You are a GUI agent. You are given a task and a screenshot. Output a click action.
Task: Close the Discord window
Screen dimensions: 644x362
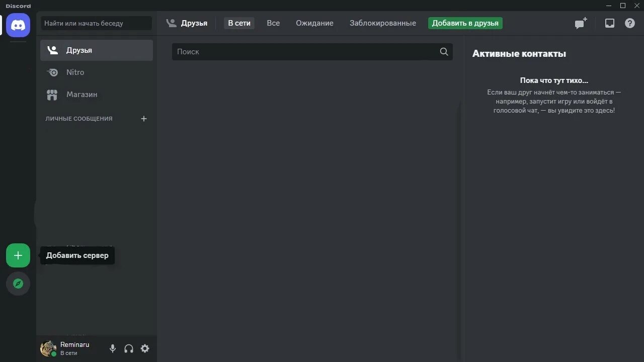pyautogui.click(x=637, y=6)
